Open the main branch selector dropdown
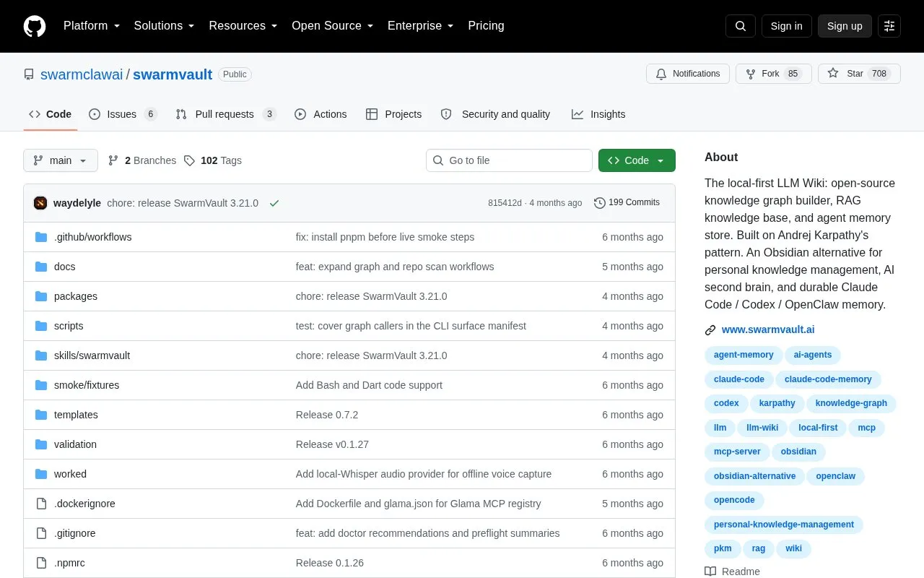 (61, 160)
